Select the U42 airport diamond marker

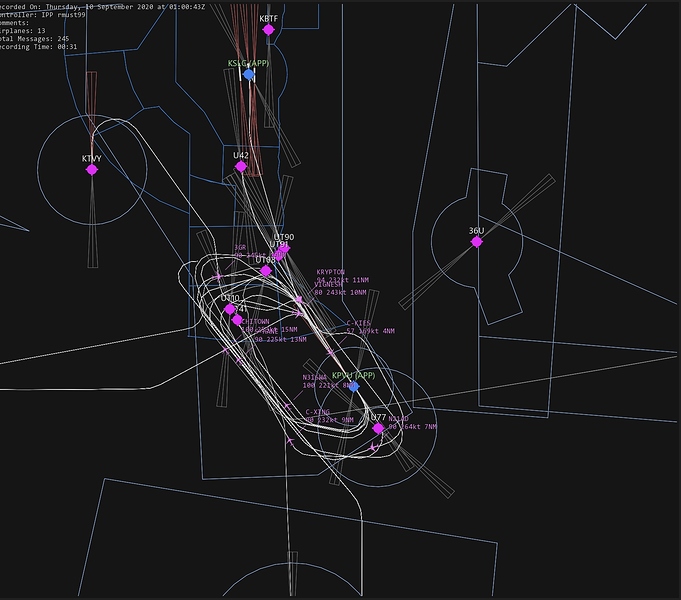[241, 166]
